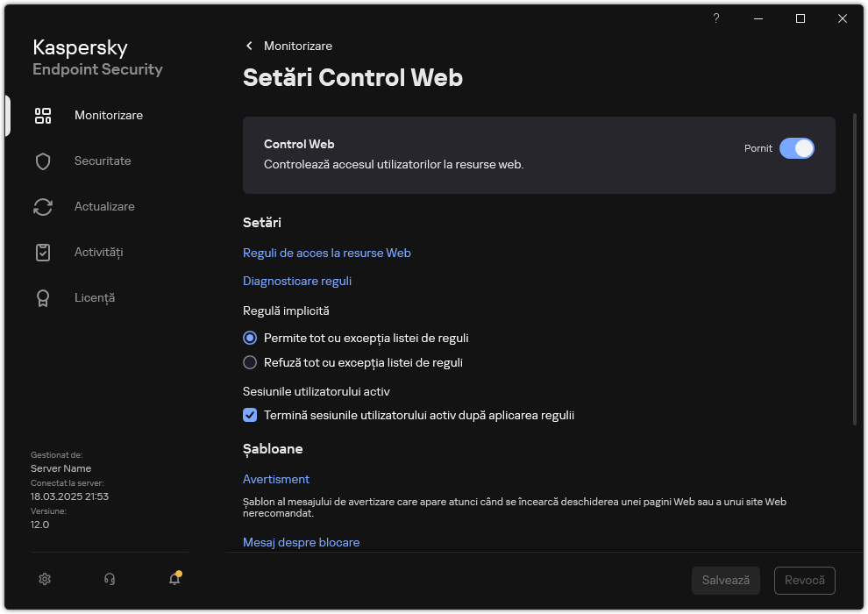Select 'Permite tot cu excepția listei de reguli'

(250, 338)
